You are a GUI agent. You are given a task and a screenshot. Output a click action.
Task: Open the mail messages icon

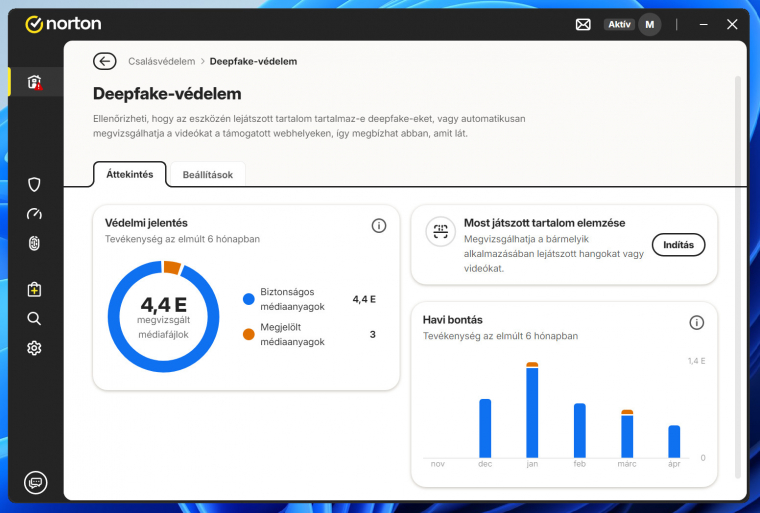[583, 24]
